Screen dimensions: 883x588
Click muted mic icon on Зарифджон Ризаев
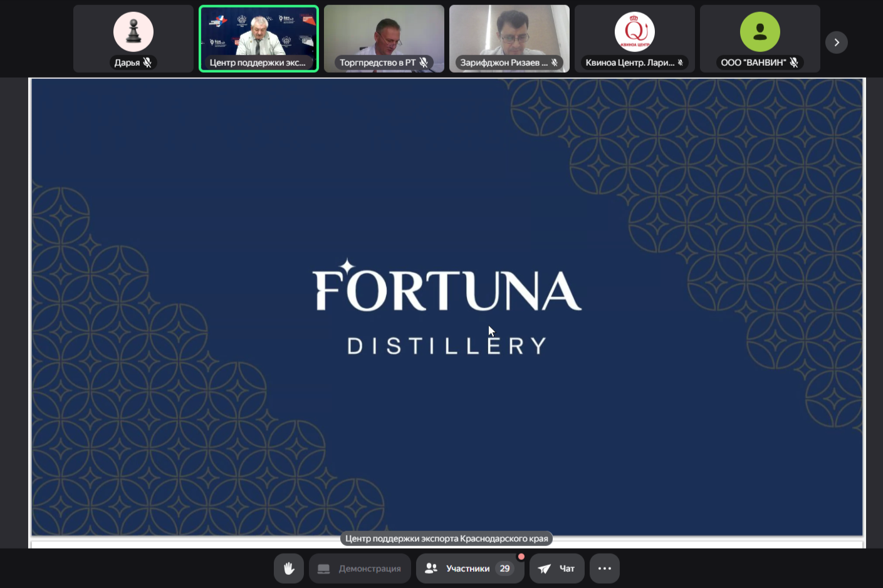point(555,63)
